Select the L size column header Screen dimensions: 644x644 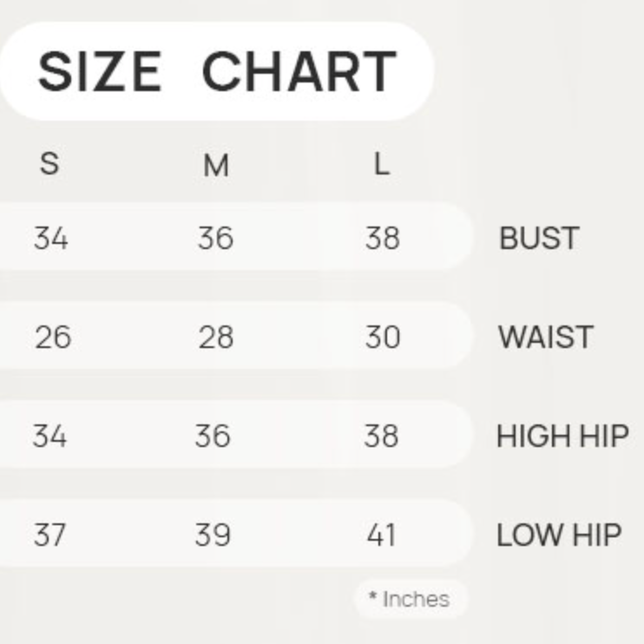381,163
